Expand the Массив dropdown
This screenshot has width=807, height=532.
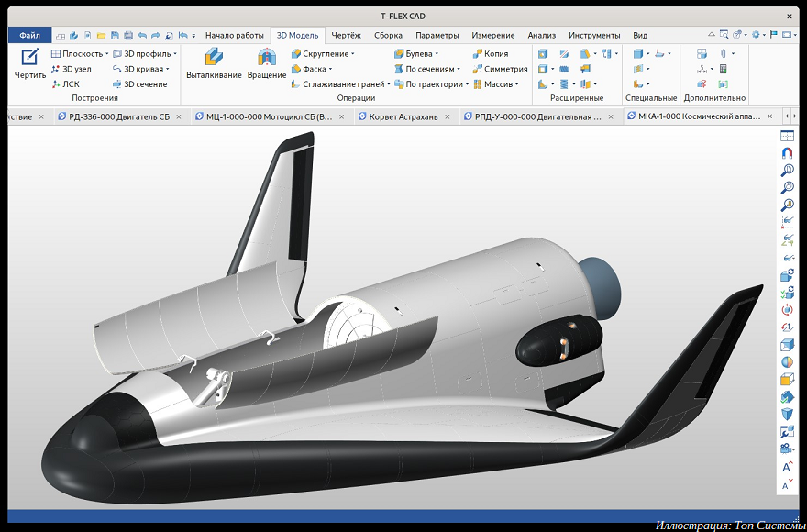[516, 84]
